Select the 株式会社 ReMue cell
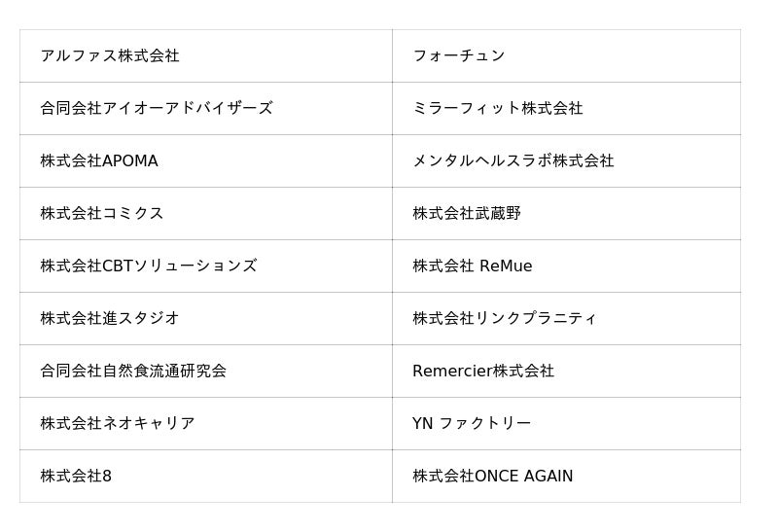This screenshot has width=778, height=532. point(473,266)
